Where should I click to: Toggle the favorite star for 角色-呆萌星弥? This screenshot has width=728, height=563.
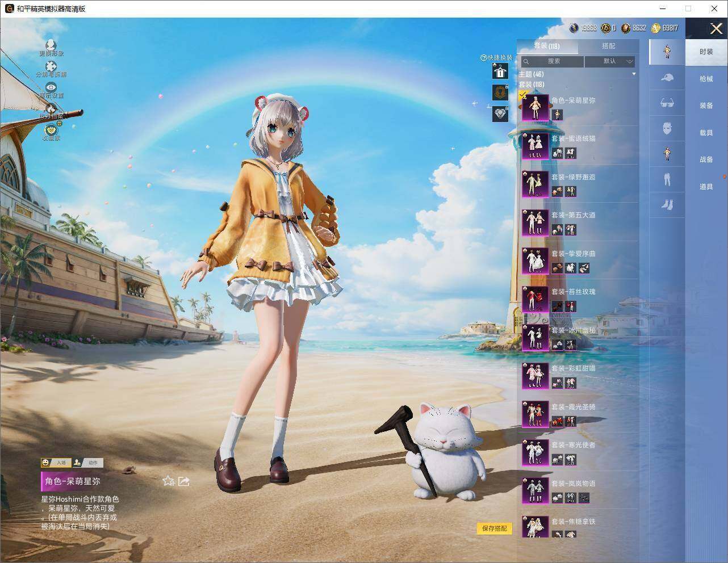tap(168, 481)
